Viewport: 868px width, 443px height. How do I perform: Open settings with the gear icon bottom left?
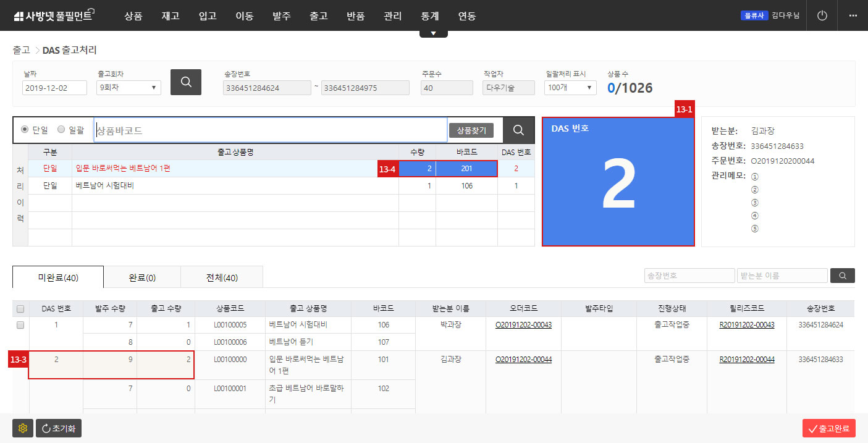(23, 428)
